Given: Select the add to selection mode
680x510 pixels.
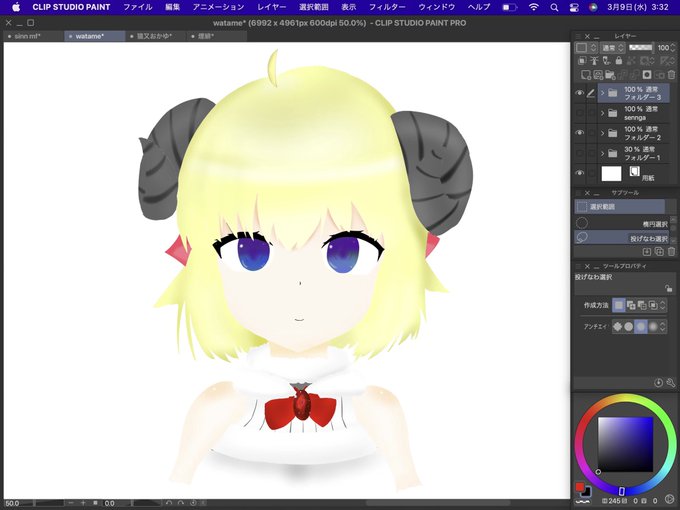Looking at the screenshot, I should point(631,305).
